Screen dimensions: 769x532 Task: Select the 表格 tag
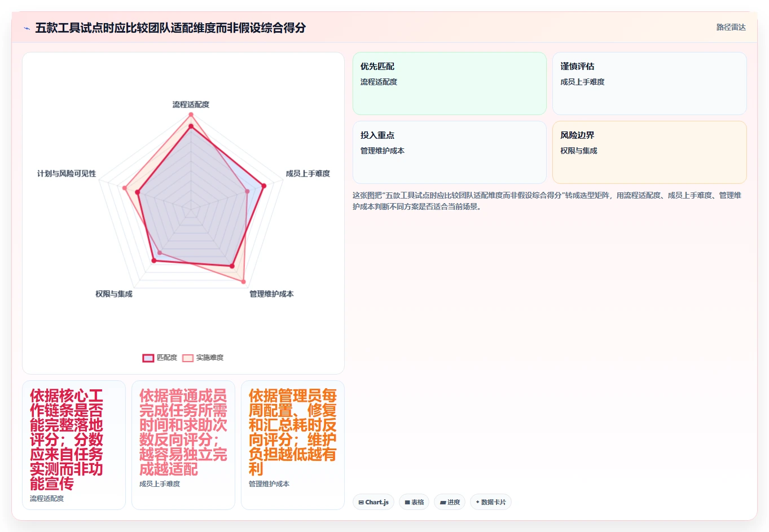(x=414, y=502)
